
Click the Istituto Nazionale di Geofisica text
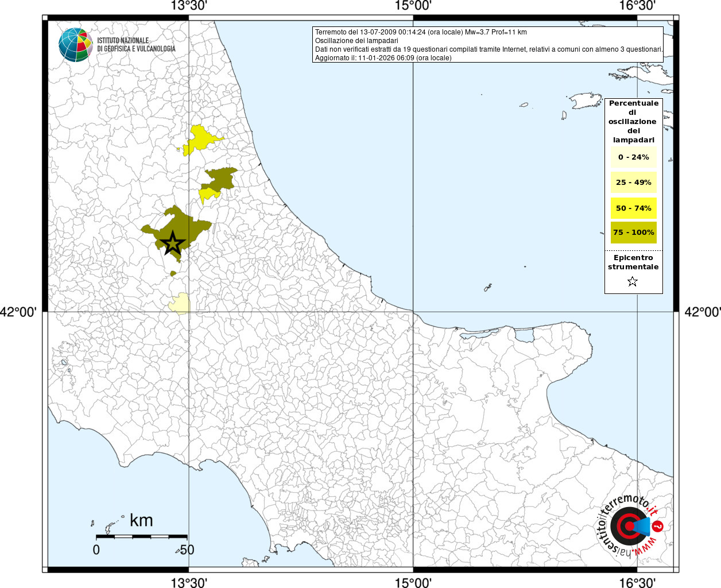[x=136, y=45]
